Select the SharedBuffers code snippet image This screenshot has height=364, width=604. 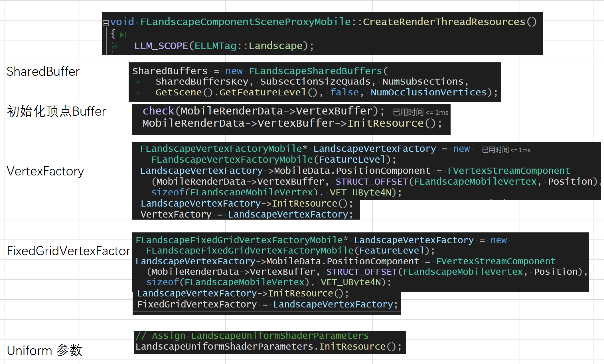314,82
